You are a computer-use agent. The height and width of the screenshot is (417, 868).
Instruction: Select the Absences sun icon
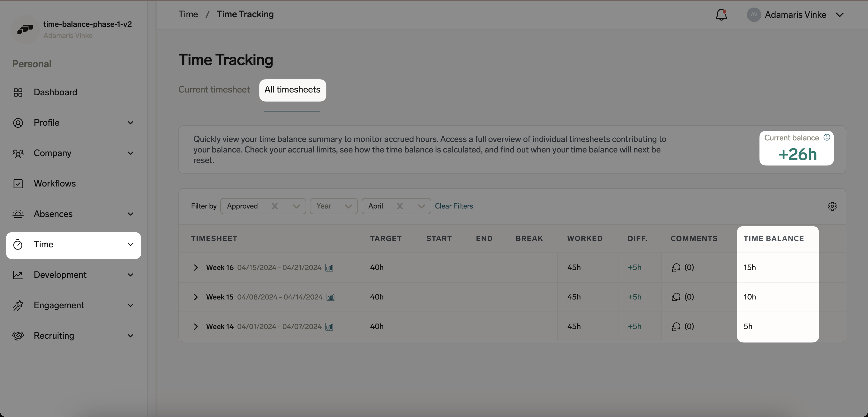(x=18, y=214)
